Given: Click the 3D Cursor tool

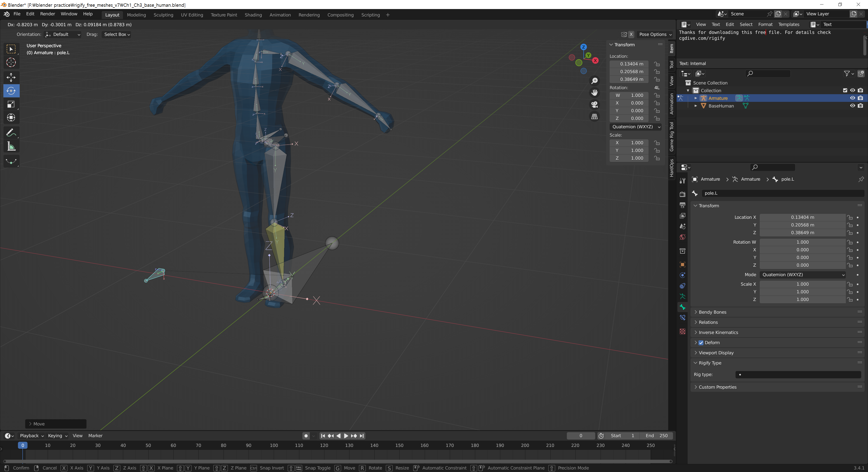Looking at the screenshot, I should click(x=11, y=63).
